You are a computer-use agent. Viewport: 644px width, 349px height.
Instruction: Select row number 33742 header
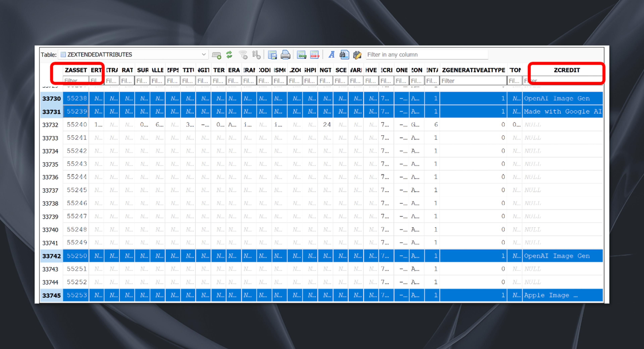click(51, 256)
